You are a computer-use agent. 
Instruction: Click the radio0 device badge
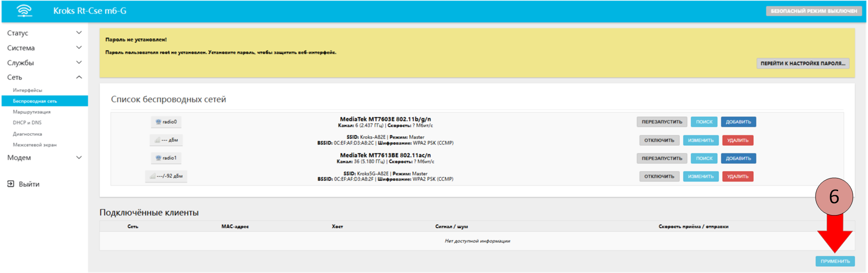pos(166,122)
